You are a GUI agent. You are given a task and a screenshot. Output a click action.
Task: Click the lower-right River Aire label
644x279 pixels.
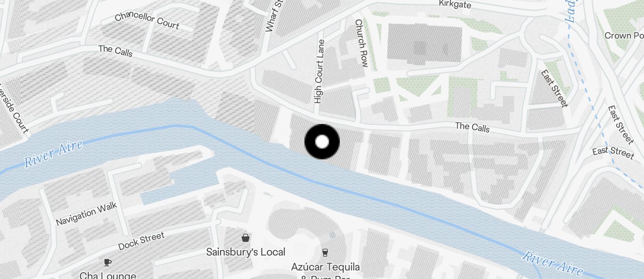(x=552, y=263)
